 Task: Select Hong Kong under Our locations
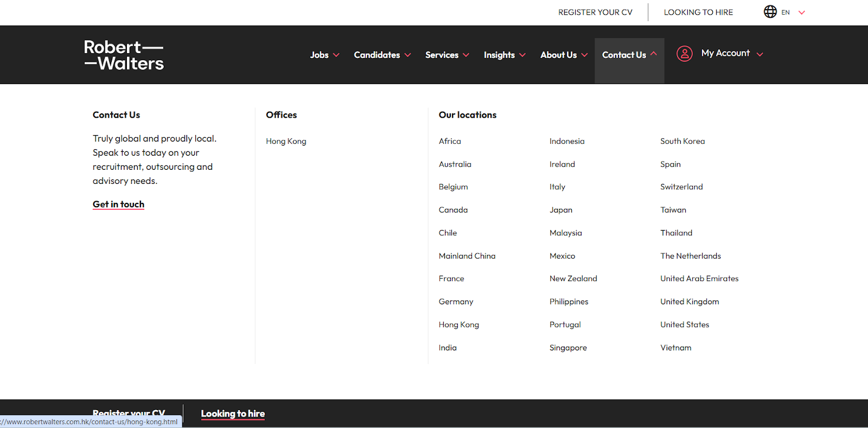[x=458, y=324]
